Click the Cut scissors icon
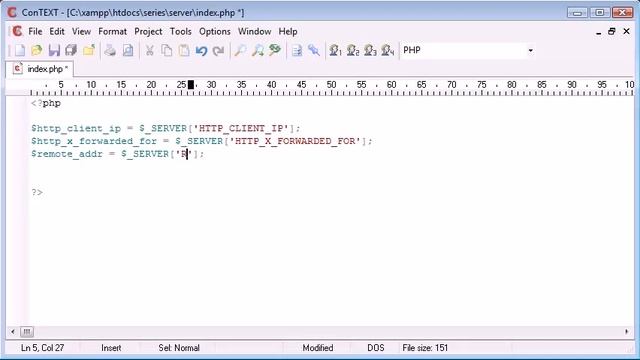The width and height of the screenshot is (640, 360). pyautogui.click(x=149, y=50)
